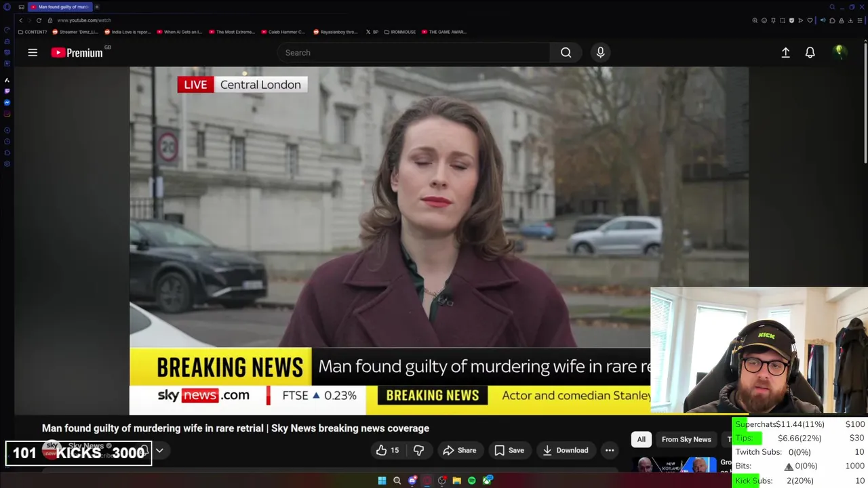This screenshot has width=868, height=488.
Task: Click the site security lock icon
Action: [50, 20]
